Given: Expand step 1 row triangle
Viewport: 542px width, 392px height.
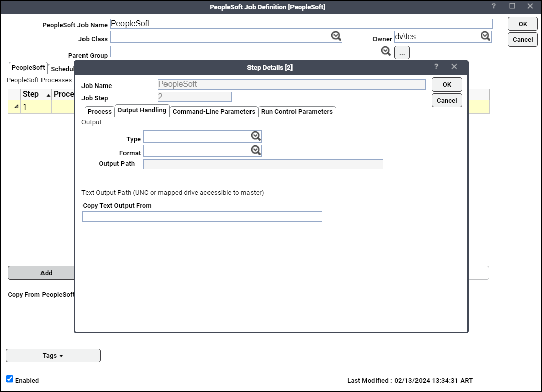Looking at the screenshot, I should [16, 107].
